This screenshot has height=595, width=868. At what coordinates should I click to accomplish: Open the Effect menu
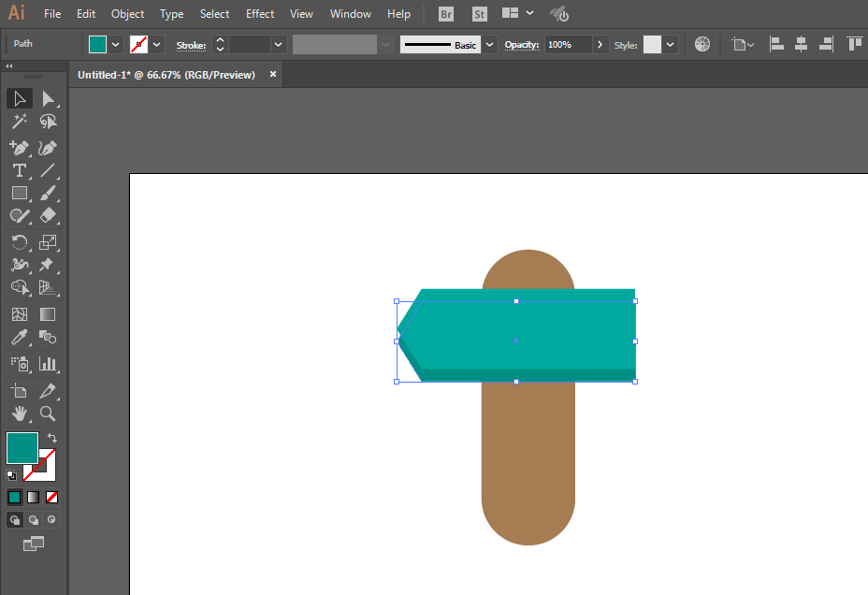point(260,14)
